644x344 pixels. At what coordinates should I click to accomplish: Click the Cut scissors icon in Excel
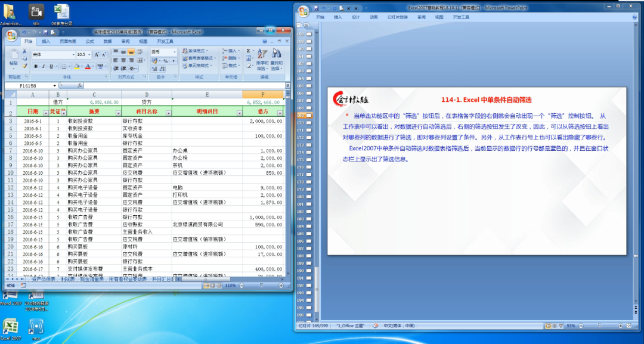24,51
